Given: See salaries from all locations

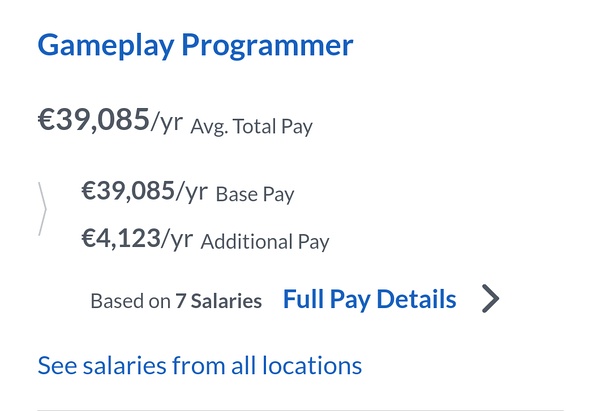Looking at the screenshot, I should [x=199, y=365].
